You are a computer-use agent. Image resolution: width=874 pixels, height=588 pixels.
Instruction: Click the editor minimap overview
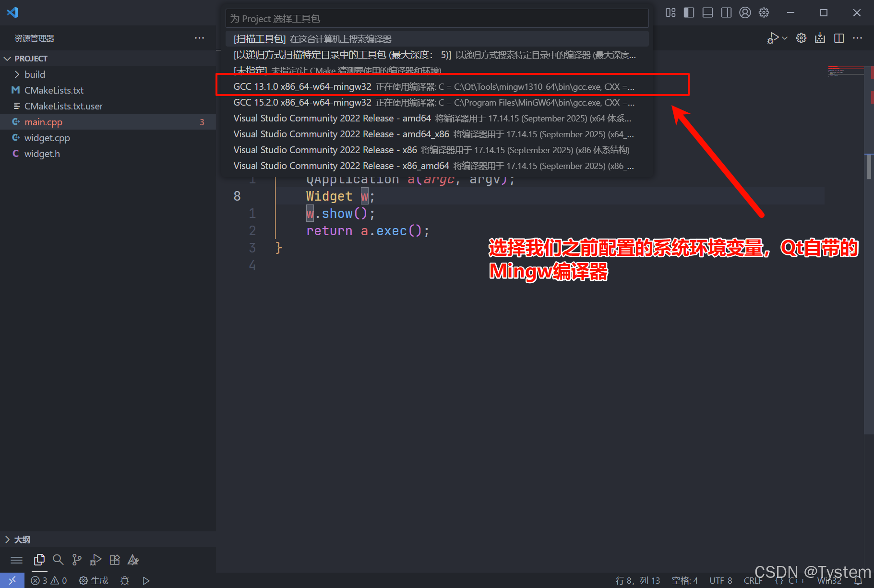tap(846, 72)
